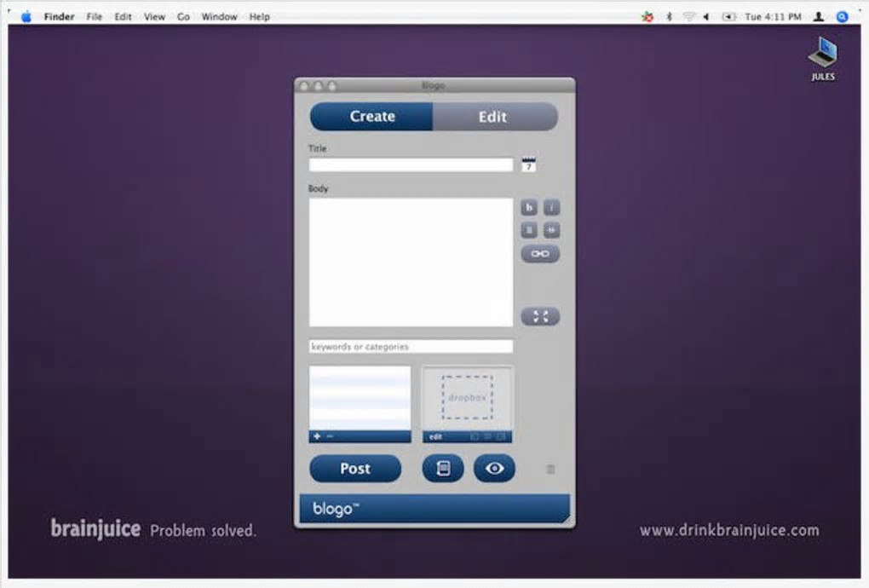Click the user account icon in menu bar

click(818, 17)
